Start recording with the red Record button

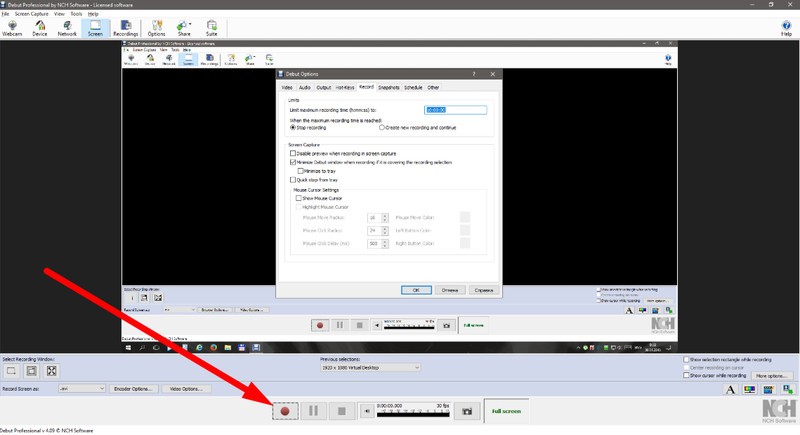pyautogui.click(x=285, y=411)
